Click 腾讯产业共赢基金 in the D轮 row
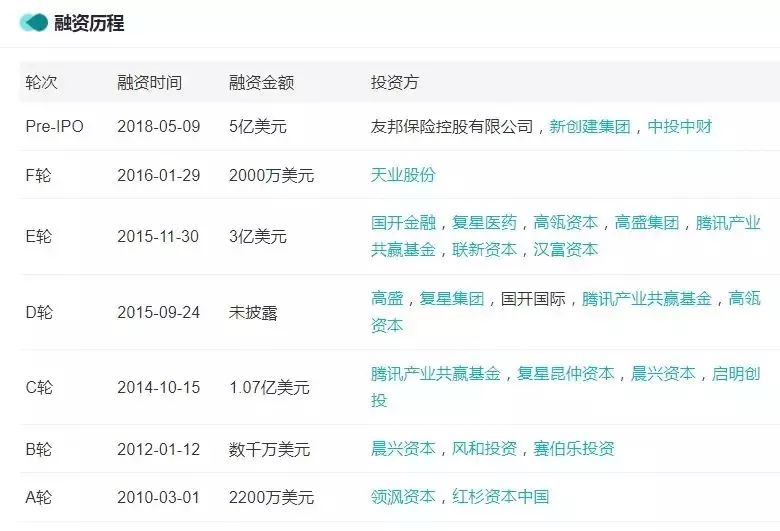The width and height of the screenshot is (780, 531). (x=647, y=299)
